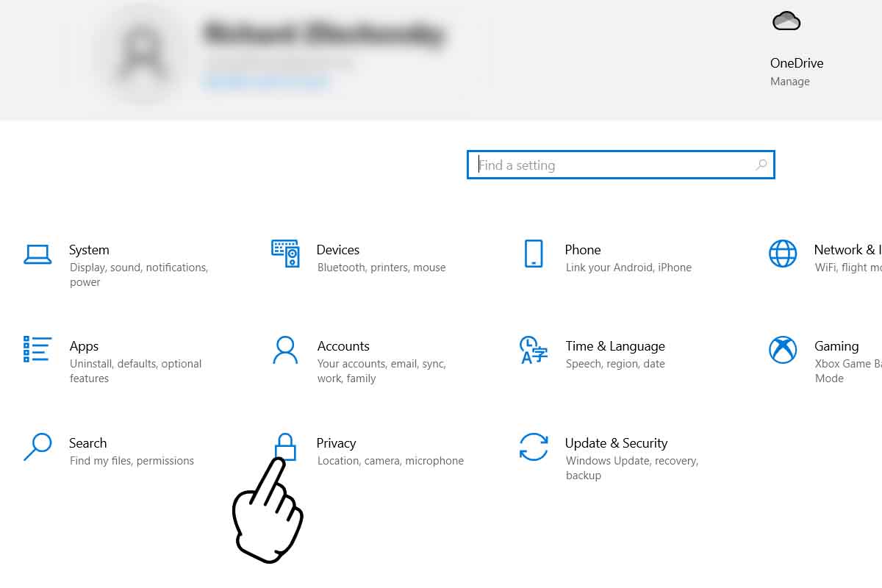Click Manage under OneDrive
The height and width of the screenshot is (588, 882).
pos(790,82)
